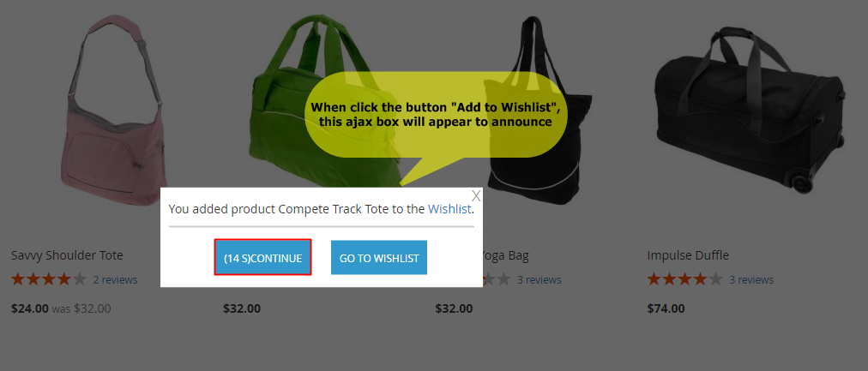Open 2 reviews for Savvy Shoulder Tote
The width and height of the screenshot is (868, 371).
coord(115,280)
